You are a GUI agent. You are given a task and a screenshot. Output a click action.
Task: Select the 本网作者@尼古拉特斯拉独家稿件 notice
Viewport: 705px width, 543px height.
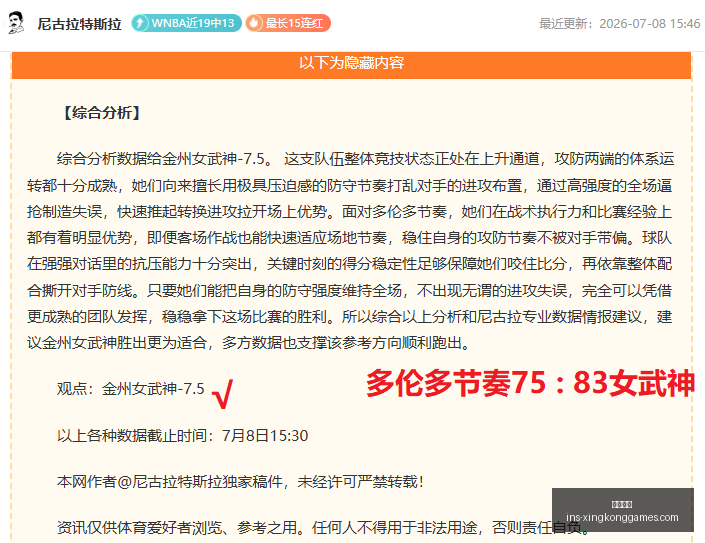(241, 482)
